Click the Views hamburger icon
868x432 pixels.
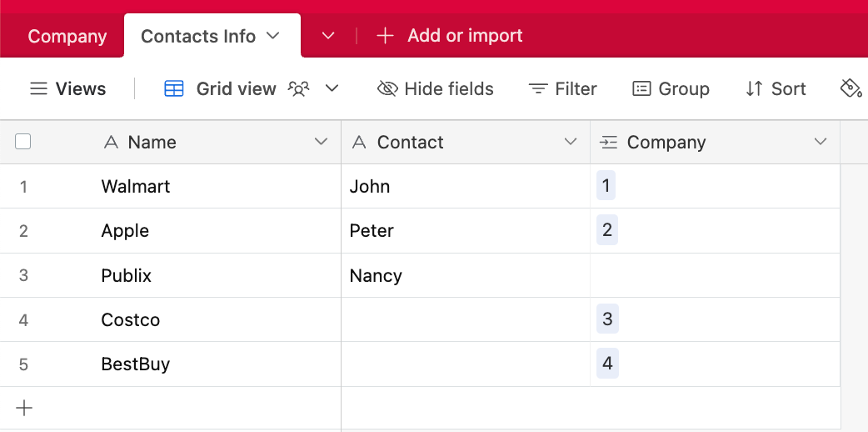(x=38, y=88)
